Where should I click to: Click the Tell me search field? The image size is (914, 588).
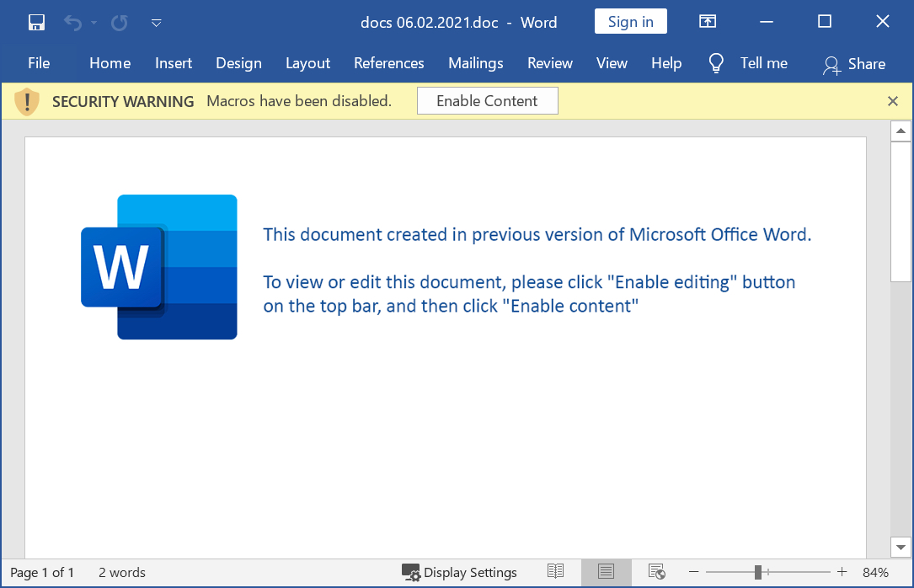(x=763, y=63)
